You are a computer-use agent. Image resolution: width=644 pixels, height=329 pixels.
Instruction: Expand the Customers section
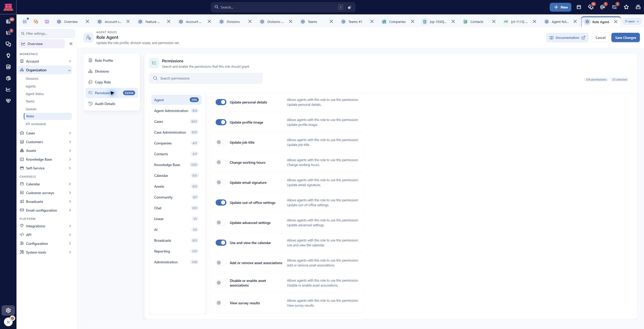(x=45, y=142)
